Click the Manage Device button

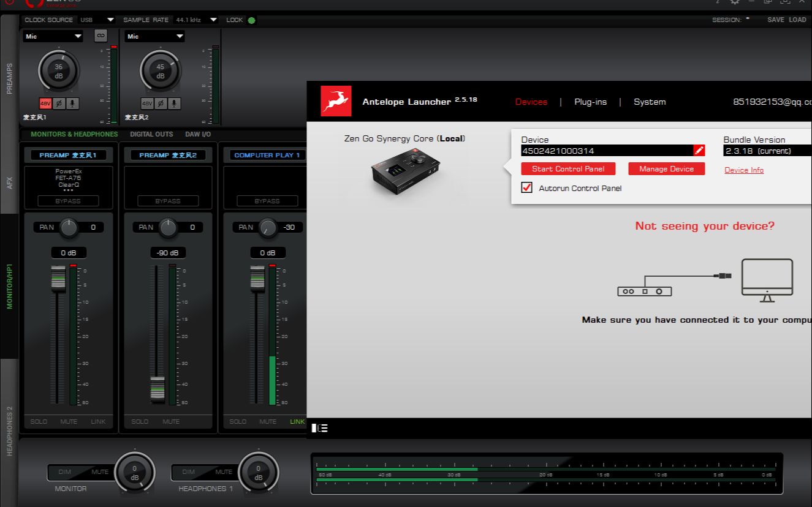[667, 169]
